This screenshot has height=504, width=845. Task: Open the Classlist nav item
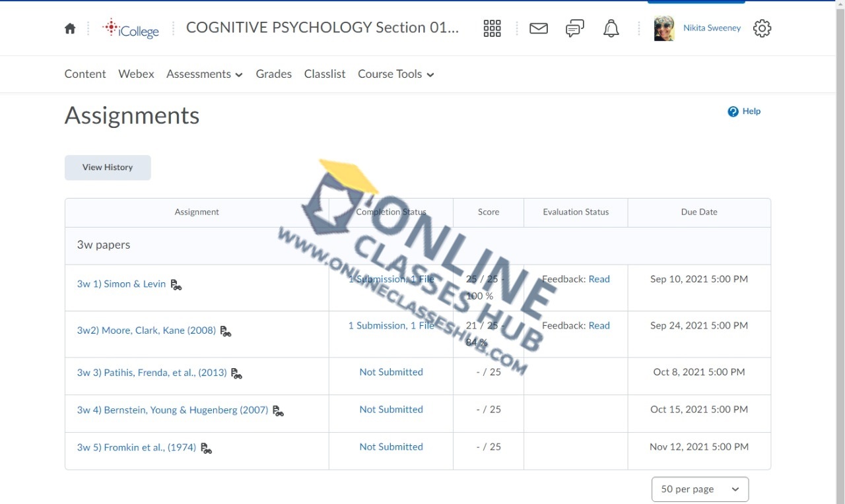click(x=325, y=74)
